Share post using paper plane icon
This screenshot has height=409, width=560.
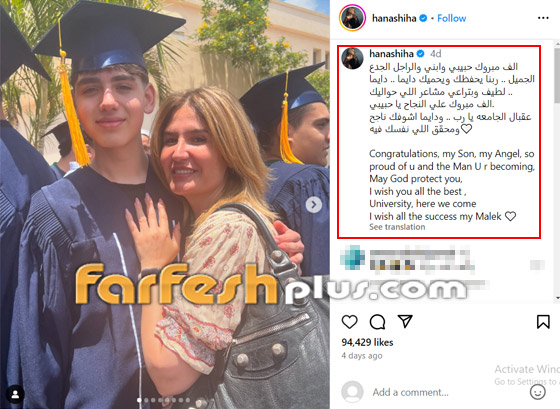click(x=405, y=321)
